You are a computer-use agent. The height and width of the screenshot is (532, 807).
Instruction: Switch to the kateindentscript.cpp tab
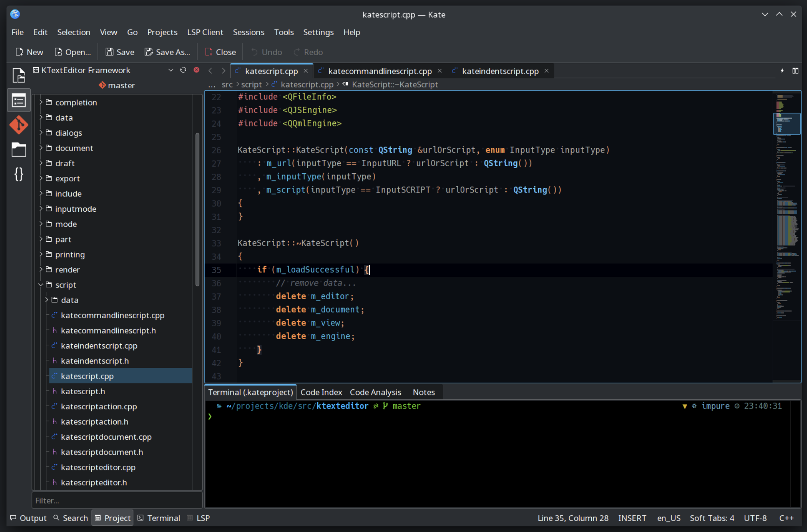(x=500, y=71)
